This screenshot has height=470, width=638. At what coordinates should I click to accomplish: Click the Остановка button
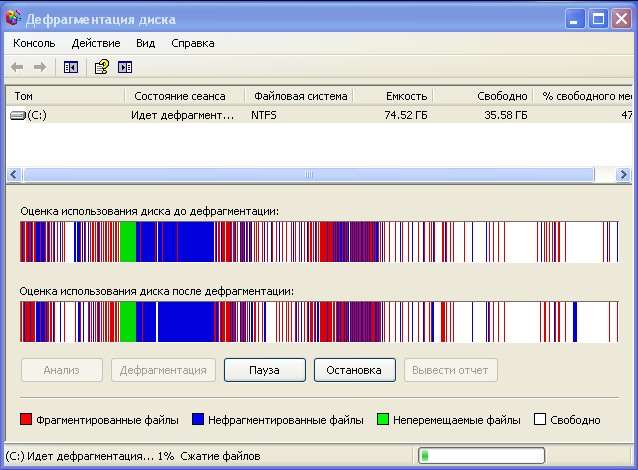(354, 370)
